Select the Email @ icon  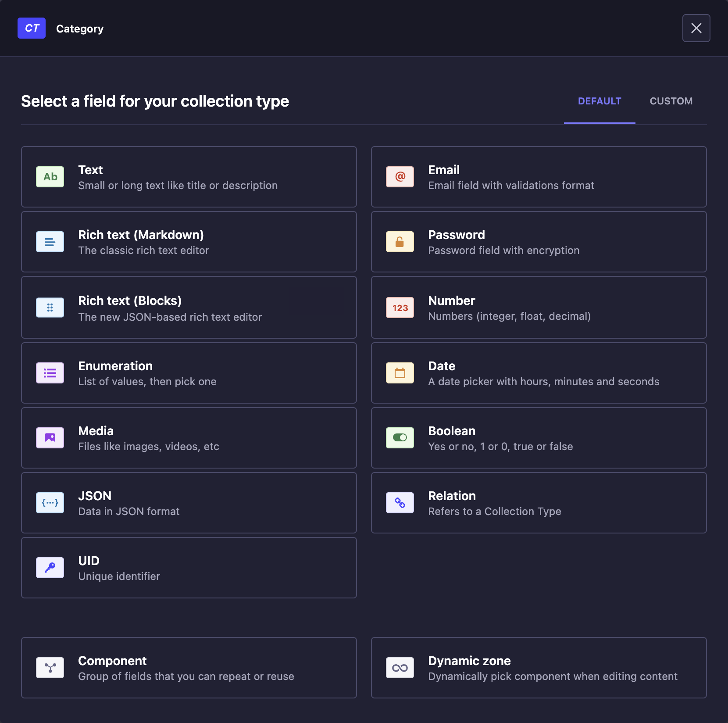click(x=400, y=177)
